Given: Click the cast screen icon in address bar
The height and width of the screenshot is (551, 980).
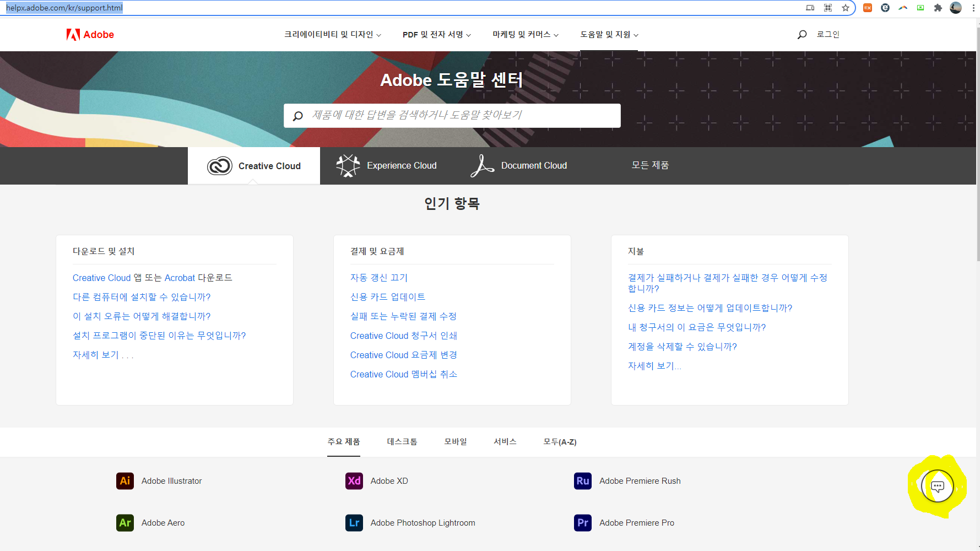Looking at the screenshot, I should pyautogui.click(x=810, y=8).
